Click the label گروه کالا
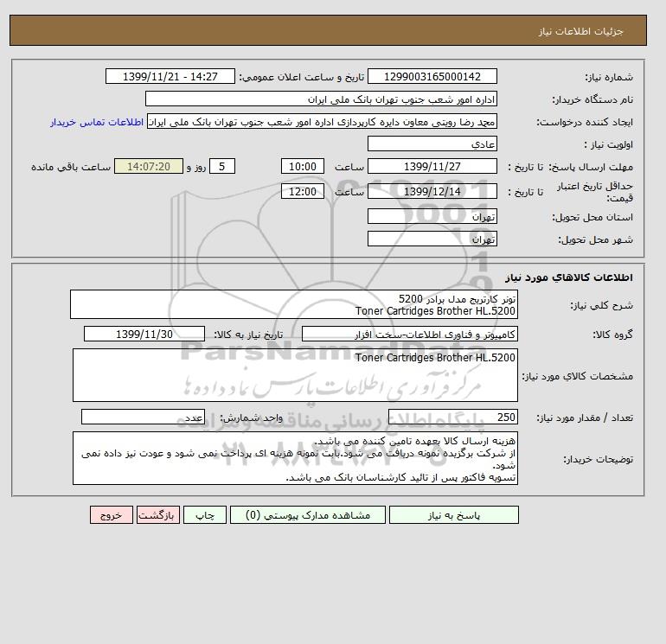The width and height of the screenshot is (666, 644). tap(613, 335)
